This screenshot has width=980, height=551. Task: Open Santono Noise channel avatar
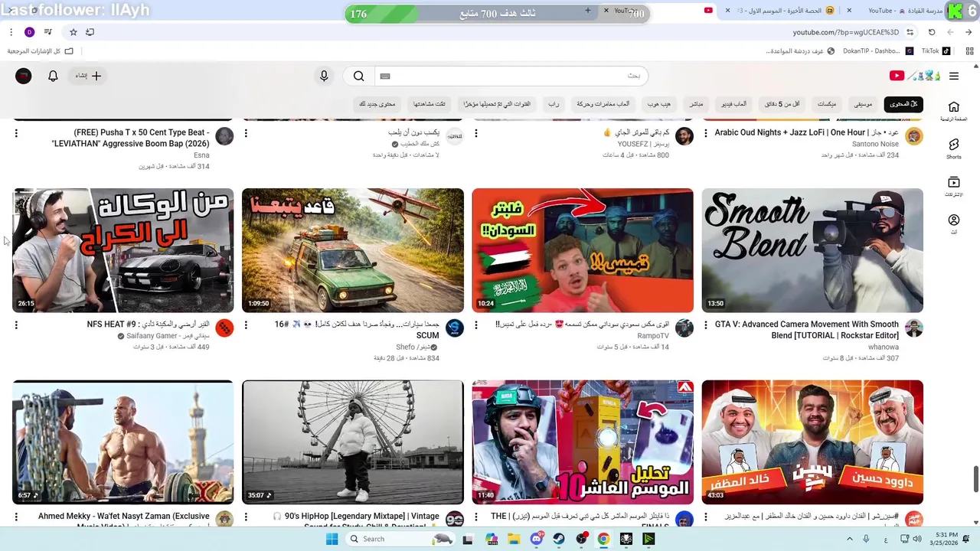coord(913,136)
